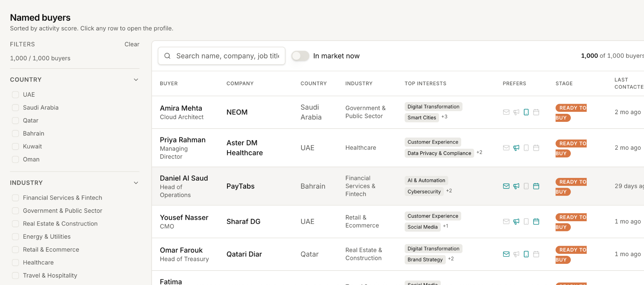The image size is (644, 285).
Task: Check the Qatar country filter
Action: (x=15, y=121)
